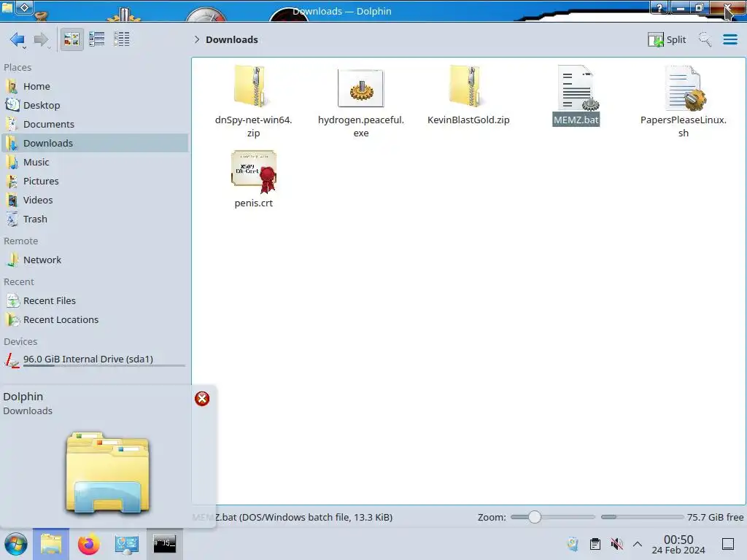
Task: Go back with the blue Back arrow
Action: 18,39
